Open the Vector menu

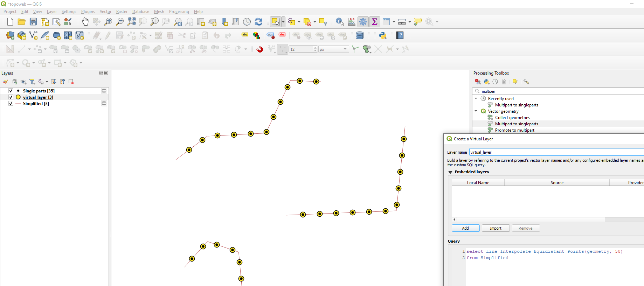coord(105,12)
